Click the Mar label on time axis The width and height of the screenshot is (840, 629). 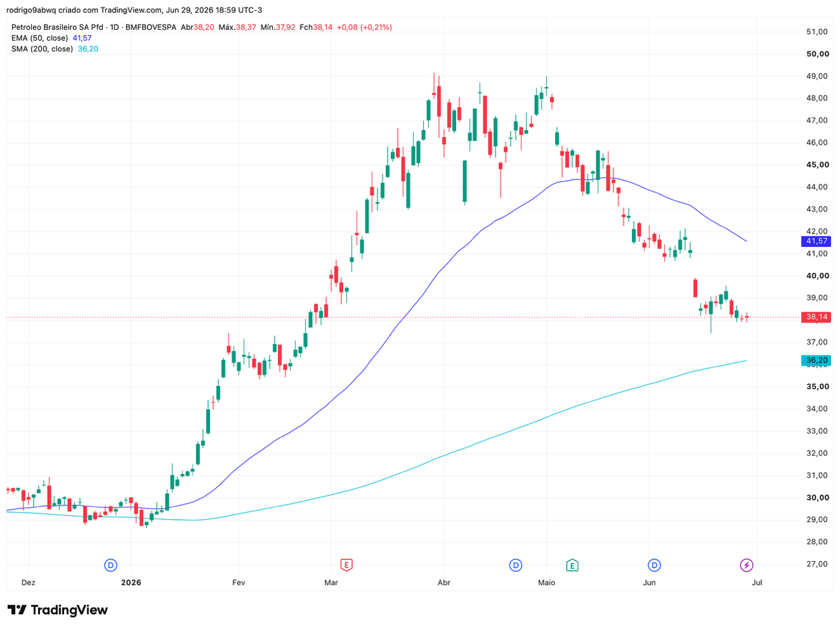tap(331, 582)
